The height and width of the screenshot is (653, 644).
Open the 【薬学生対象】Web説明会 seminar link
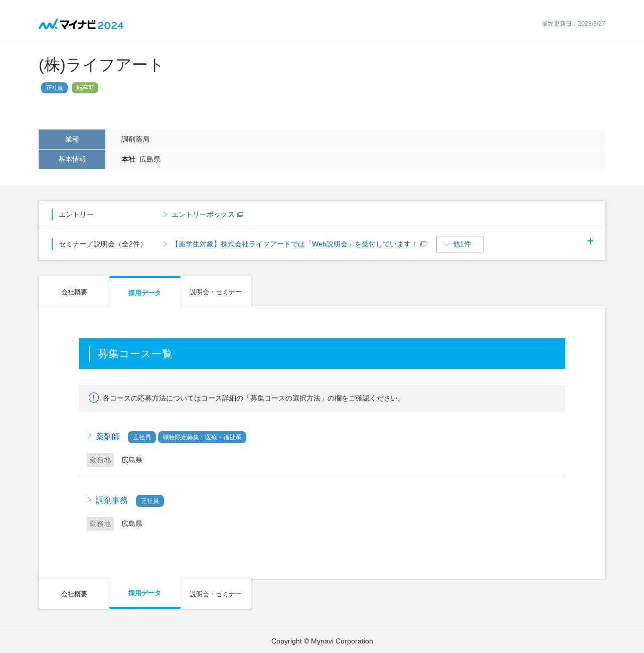pos(294,244)
